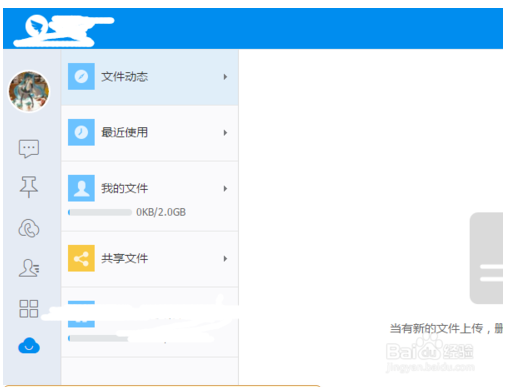Click the person icon for 我的文件
This screenshot has height=387, width=513.
pos(81,188)
